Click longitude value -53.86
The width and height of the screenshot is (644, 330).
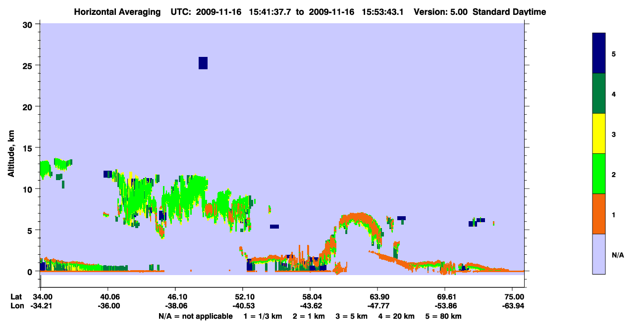click(x=445, y=306)
